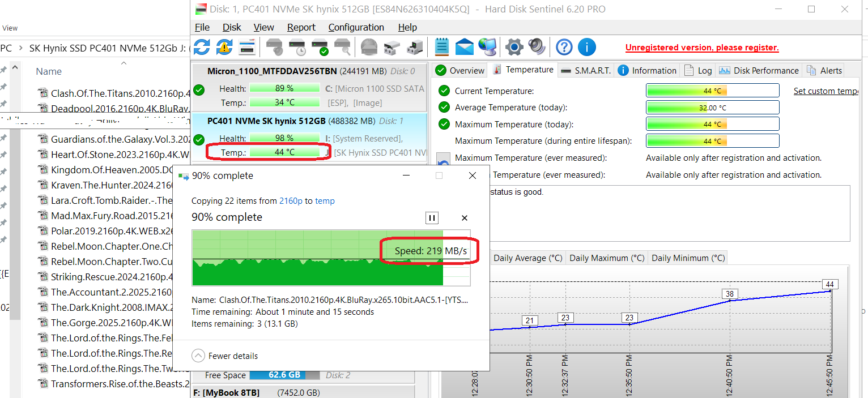This screenshot has height=398, width=868.
Task: Switch to the S.M.A.R.T. tab
Action: (586, 71)
